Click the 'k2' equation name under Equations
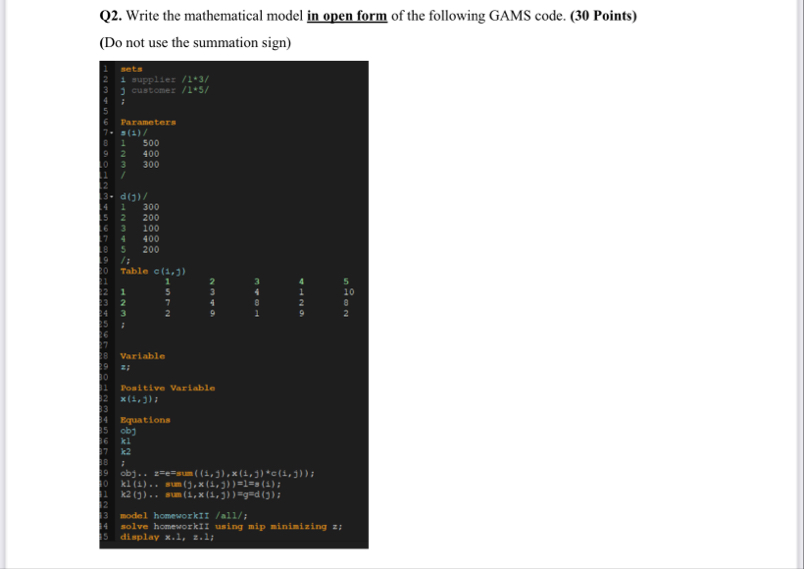804x569 pixels. (x=126, y=452)
